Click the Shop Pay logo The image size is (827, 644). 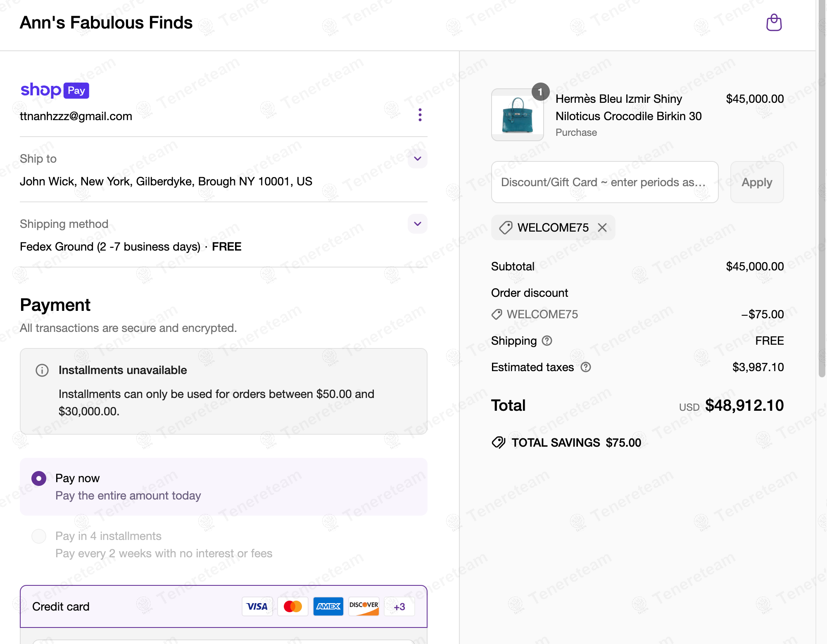[55, 90]
